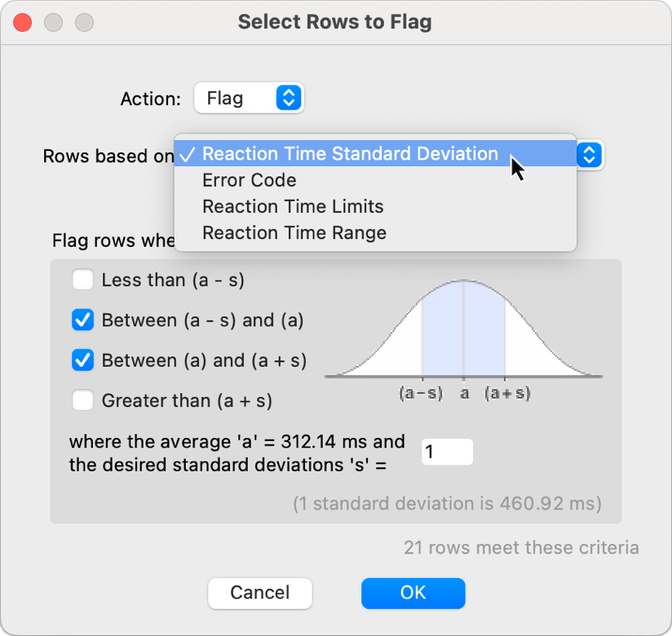672x636 pixels.
Task: Click the 21 rows meet these criteria text
Action: tap(520, 548)
